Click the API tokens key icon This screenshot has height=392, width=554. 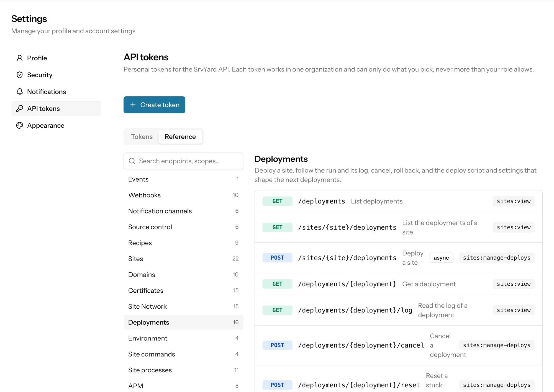tap(20, 109)
